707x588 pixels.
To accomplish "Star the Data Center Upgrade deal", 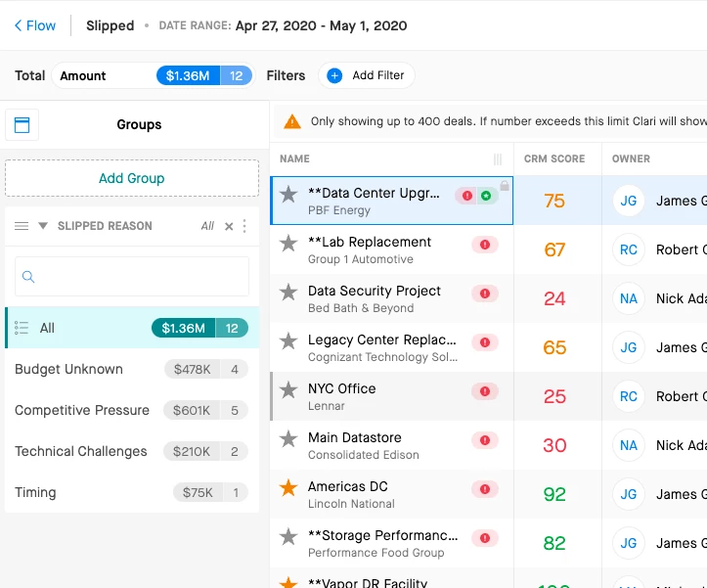I will click(288, 195).
